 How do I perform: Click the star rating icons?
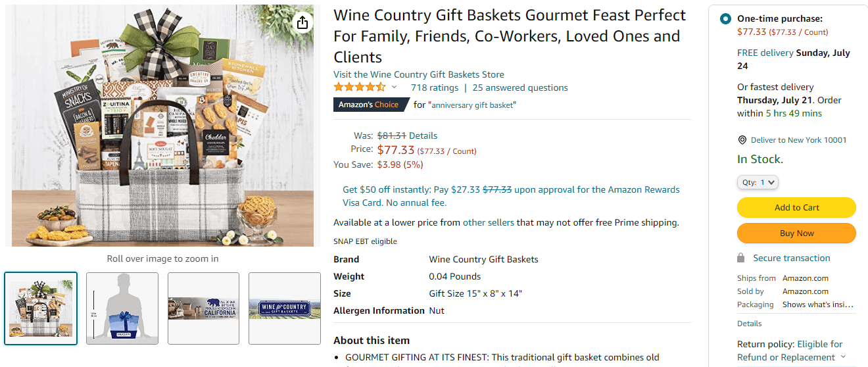(x=360, y=87)
